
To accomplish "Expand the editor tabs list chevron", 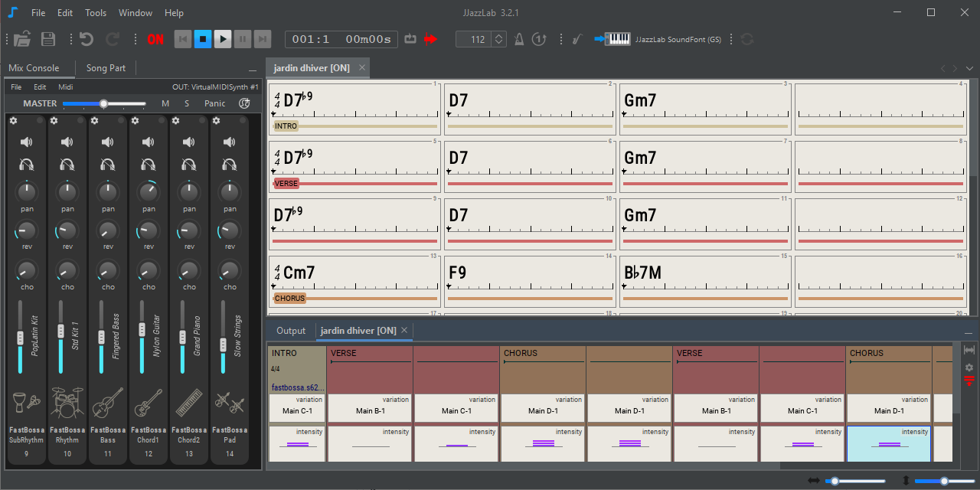I will coord(969,68).
